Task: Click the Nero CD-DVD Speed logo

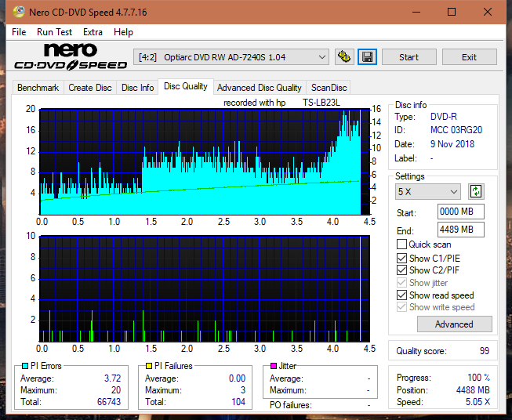Action: tap(71, 56)
